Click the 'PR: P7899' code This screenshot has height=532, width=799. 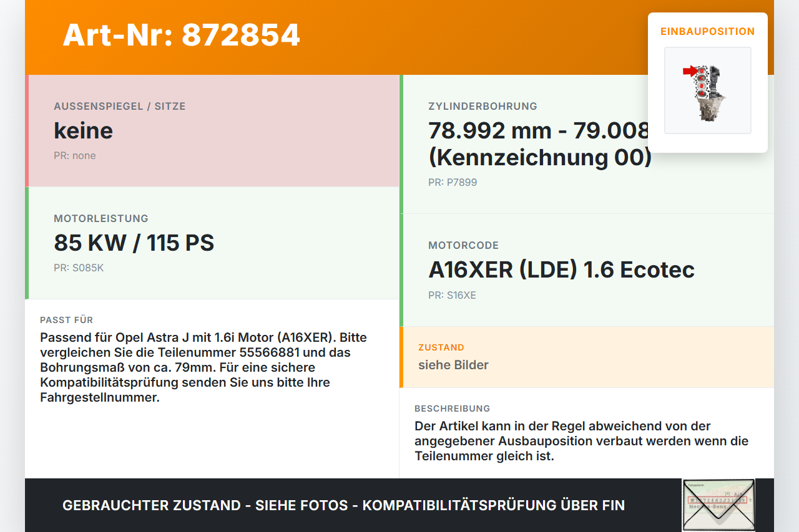point(453,183)
